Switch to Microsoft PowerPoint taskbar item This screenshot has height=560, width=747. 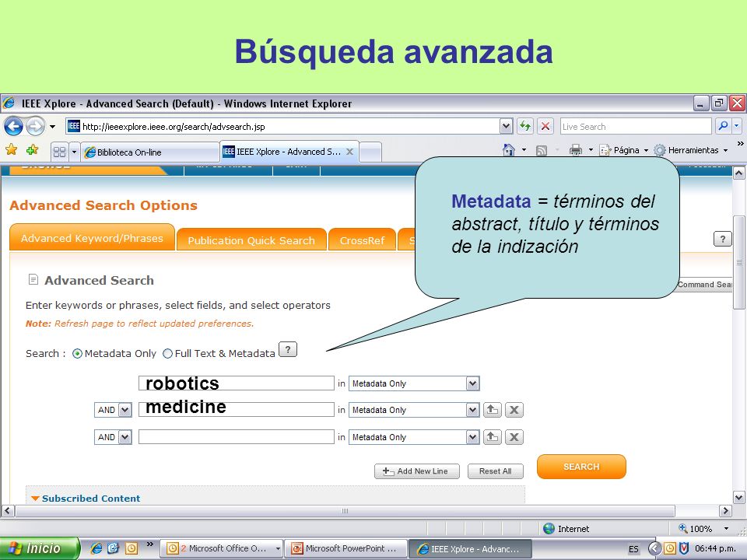click(346, 548)
